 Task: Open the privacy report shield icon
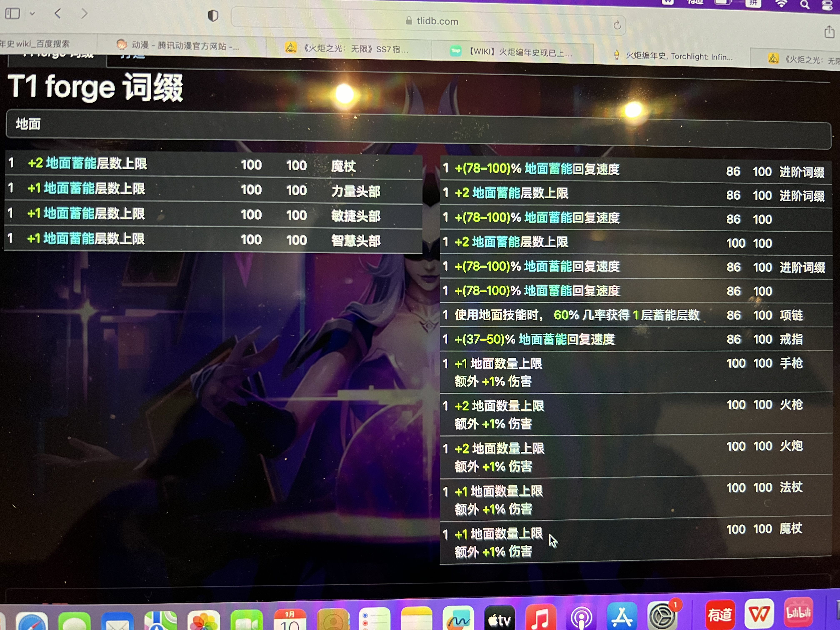213,16
